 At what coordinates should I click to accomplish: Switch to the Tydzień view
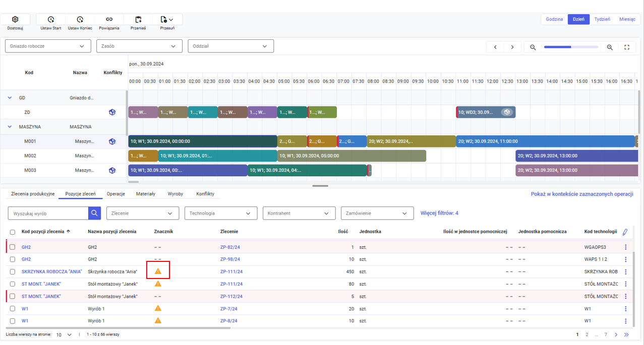click(x=602, y=19)
